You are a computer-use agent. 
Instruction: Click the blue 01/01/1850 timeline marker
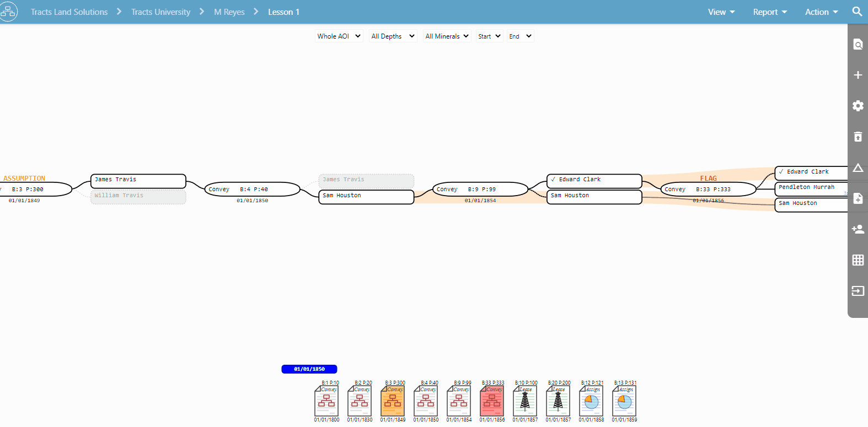point(309,369)
